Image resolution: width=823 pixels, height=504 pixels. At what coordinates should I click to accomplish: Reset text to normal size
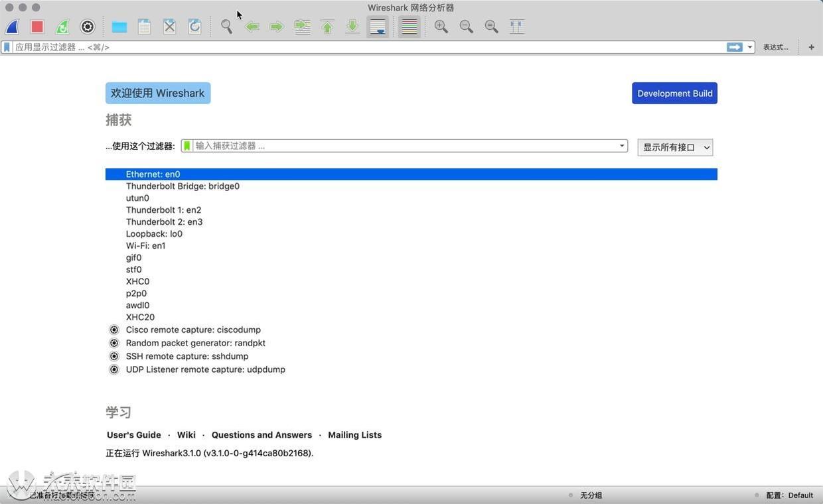coord(492,27)
